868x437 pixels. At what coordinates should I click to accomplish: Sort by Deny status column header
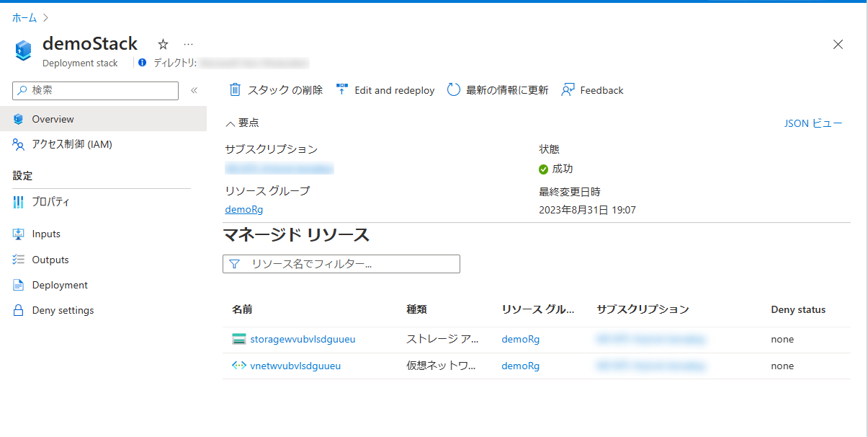798,309
